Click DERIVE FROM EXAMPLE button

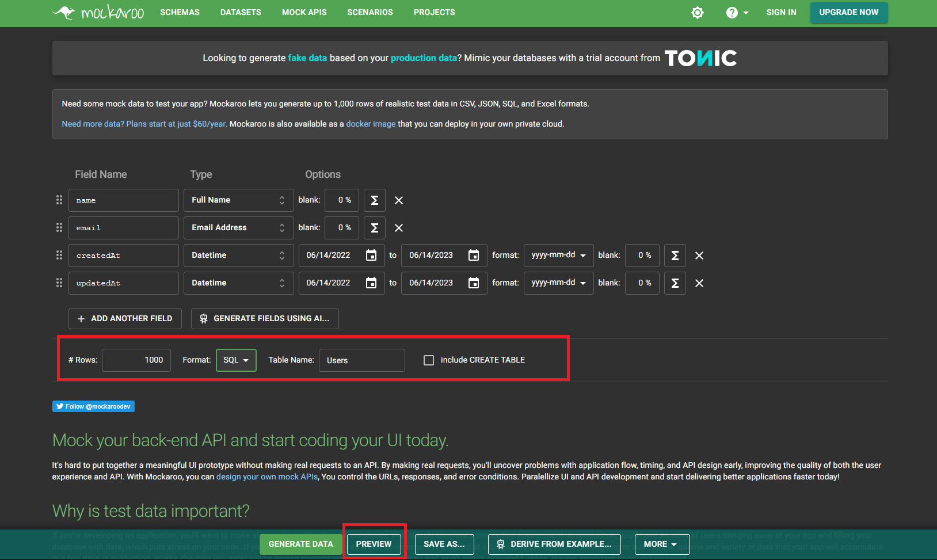pos(554,544)
